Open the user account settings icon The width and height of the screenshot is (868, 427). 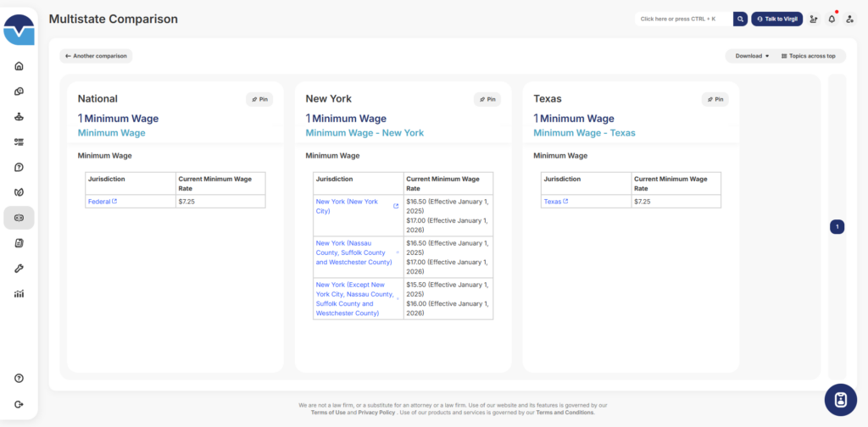tap(849, 19)
